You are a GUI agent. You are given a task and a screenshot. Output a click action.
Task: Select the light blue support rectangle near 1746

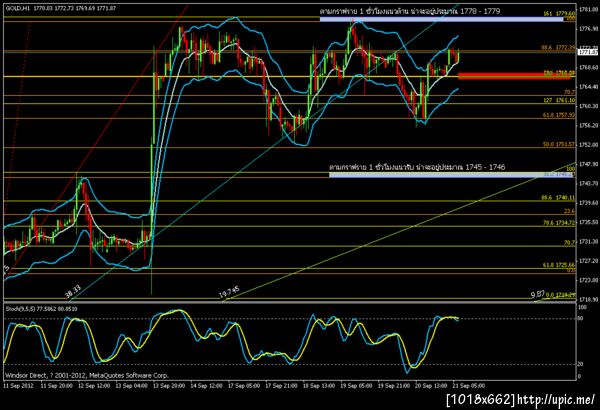(x=451, y=175)
